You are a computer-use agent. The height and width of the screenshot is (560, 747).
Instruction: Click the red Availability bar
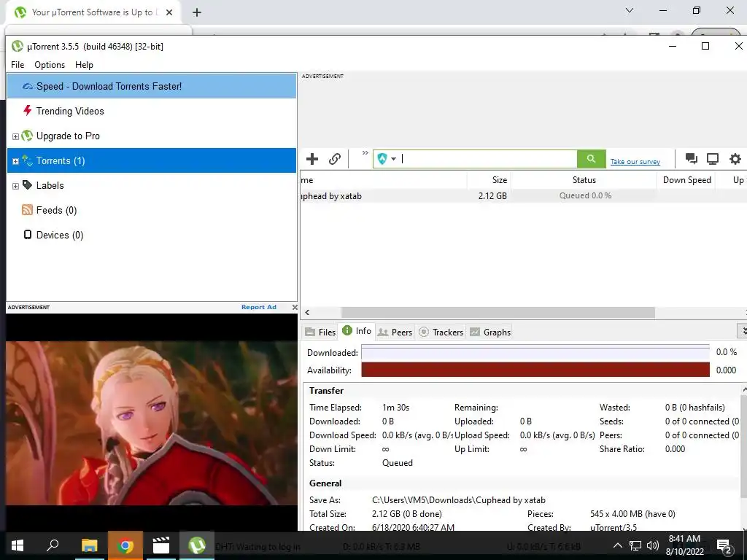coord(535,370)
